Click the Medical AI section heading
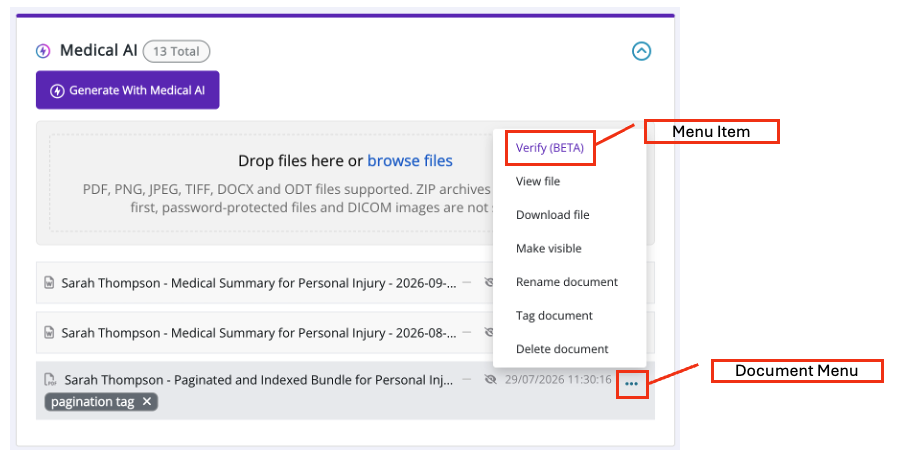The width and height of the screenshot is (903, 459). point(98,51)
